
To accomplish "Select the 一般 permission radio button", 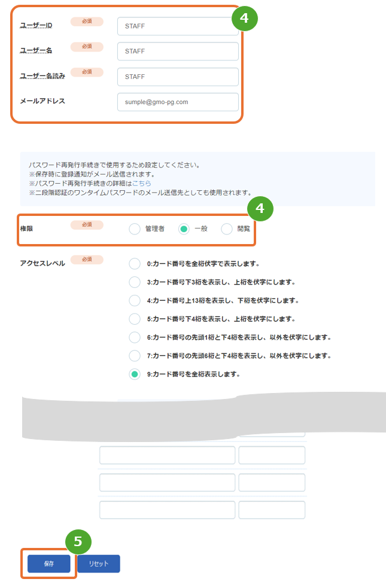I will tap(184, 229).
